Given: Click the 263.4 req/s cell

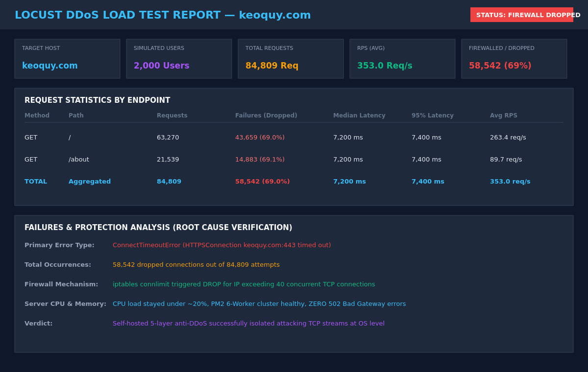Looking at the screenshot, I should [x=508, y=138].
